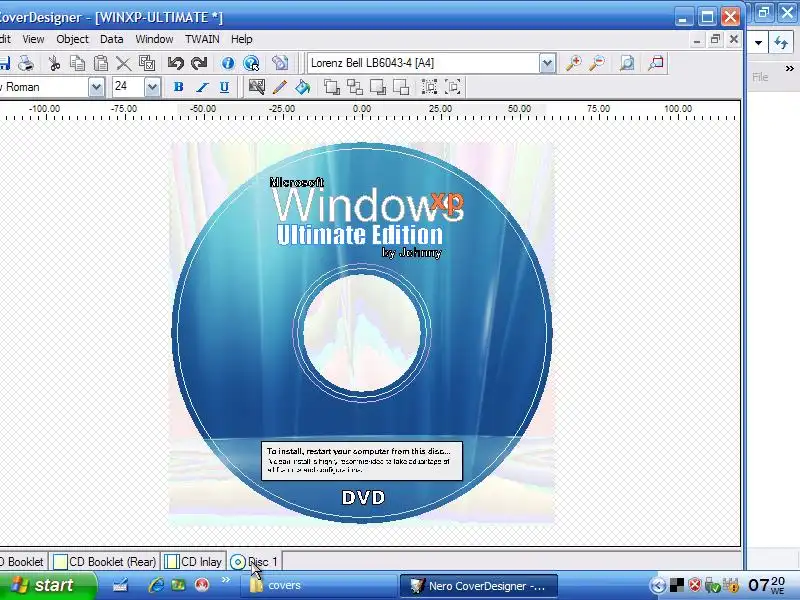Click the Print toolbar icon
The width and height of the screenshot is (800, 600).
(26, 63)
